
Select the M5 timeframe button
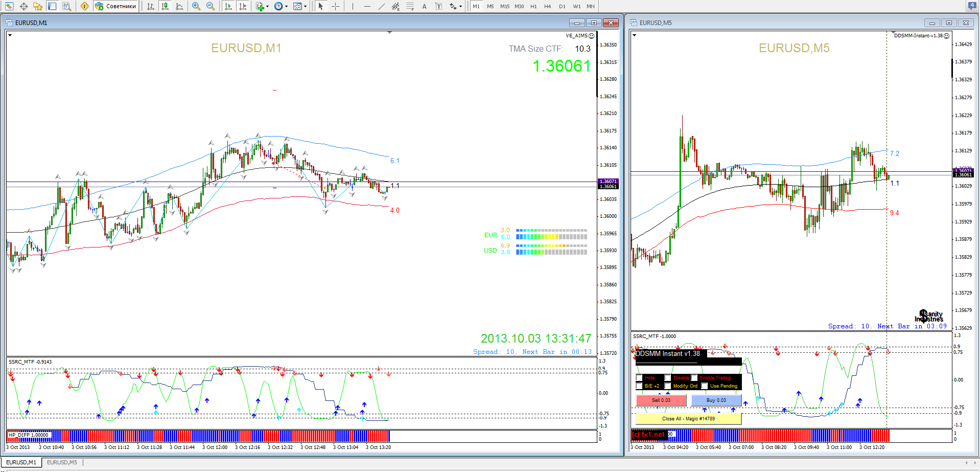click(491, 6)
